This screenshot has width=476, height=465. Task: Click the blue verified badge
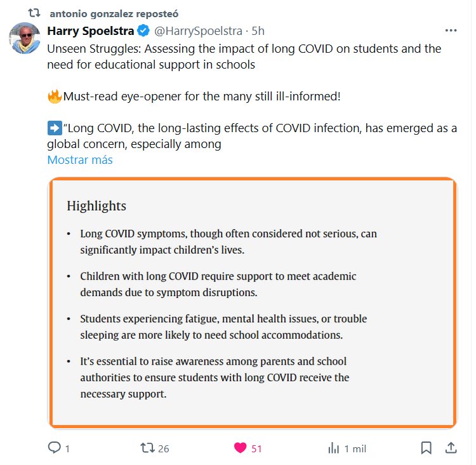tap(145, 30)
